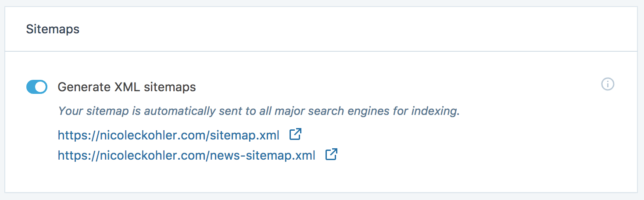Image resolution: width=644 pixels, height=200 pixels.
Task: Click the italic sitemap indexing description
Action: (x=259, y=111)
